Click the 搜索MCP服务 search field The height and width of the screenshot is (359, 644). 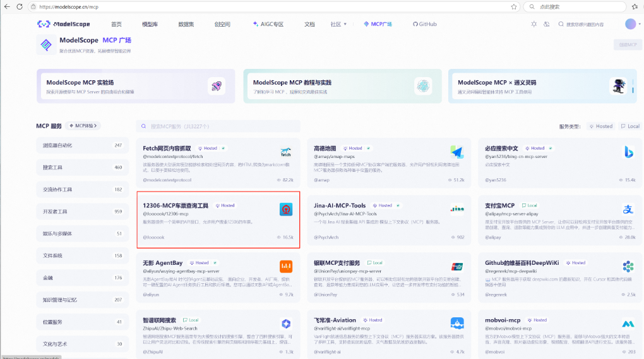[218, 126]
